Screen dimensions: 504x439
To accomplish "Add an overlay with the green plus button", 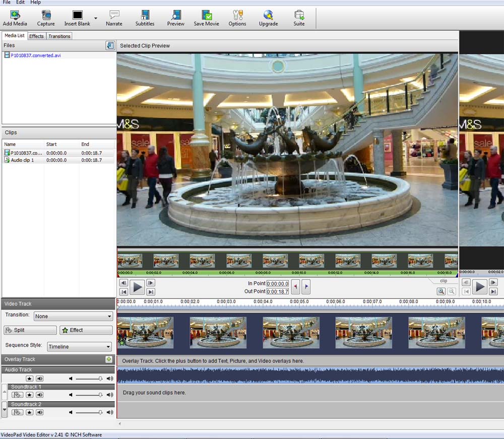I will click(x=108, y=359).
